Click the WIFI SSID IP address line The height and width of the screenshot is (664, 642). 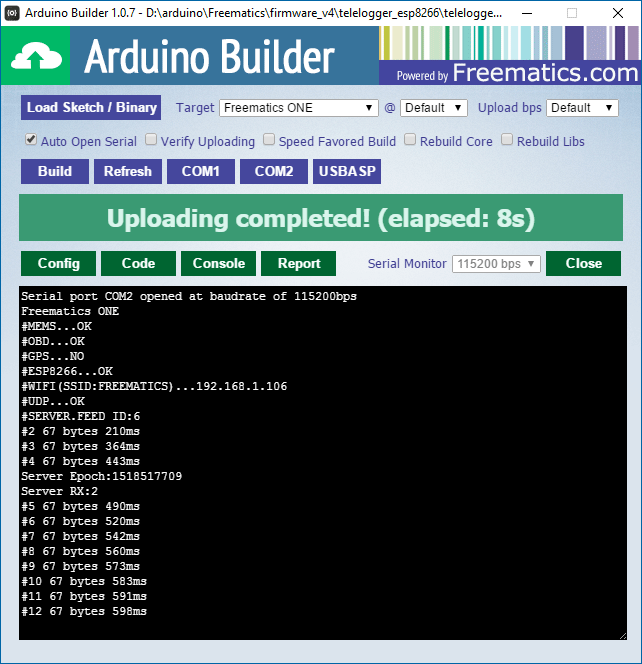pos(154,386)
